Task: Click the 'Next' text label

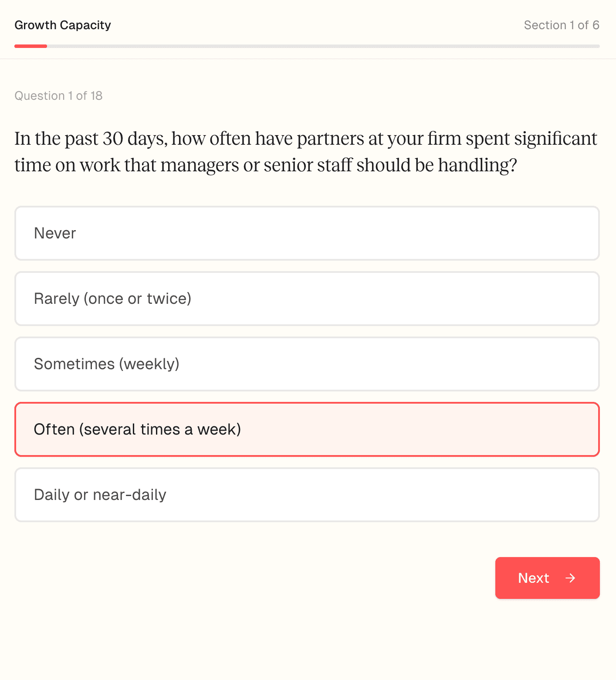Action: 533,578
